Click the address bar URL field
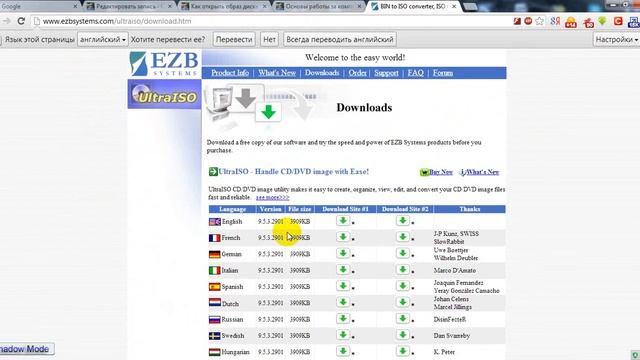This screenshot has height=360, width=640. pos(269,21)
